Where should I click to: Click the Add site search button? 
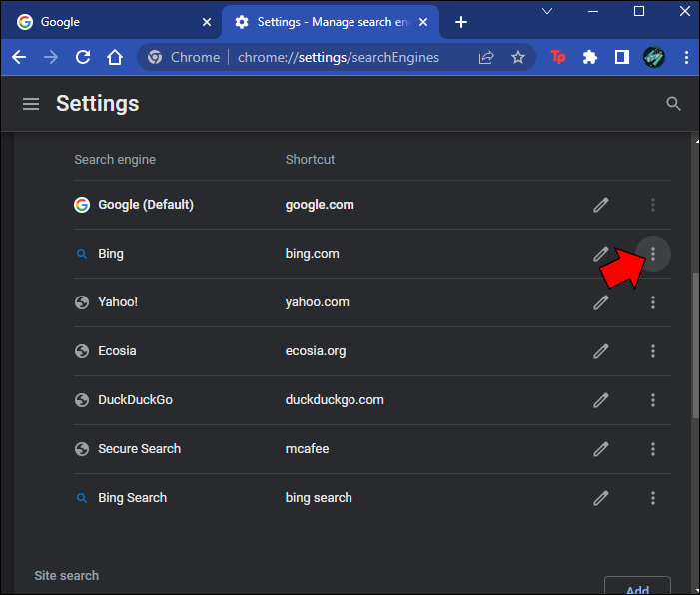point(637,588)
